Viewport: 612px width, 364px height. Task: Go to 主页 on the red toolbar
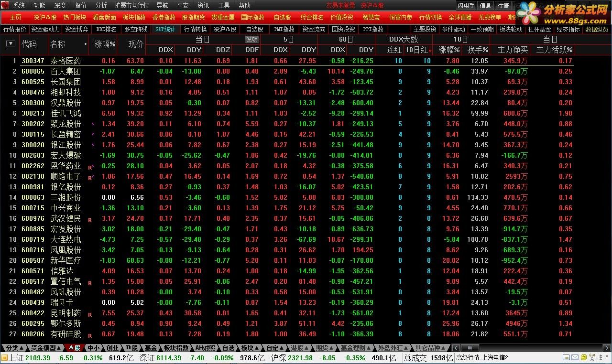click(x=16, y=17)
